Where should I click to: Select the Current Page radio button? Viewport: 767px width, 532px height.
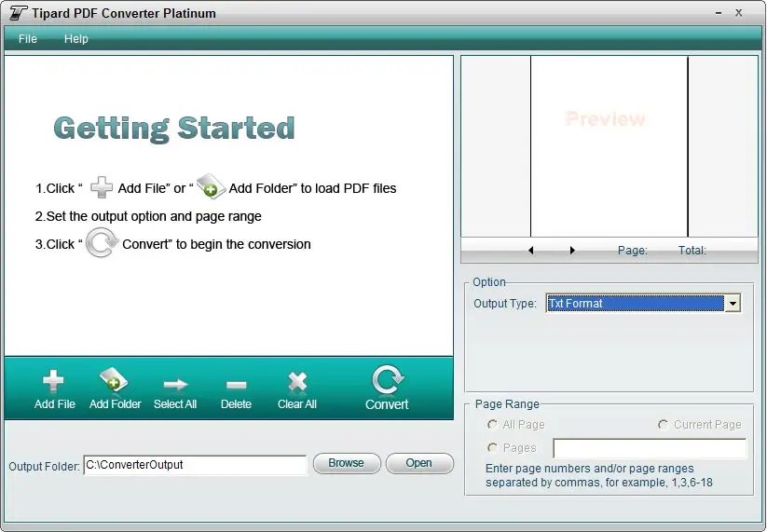pyautogui.click(x=663, y=425)
